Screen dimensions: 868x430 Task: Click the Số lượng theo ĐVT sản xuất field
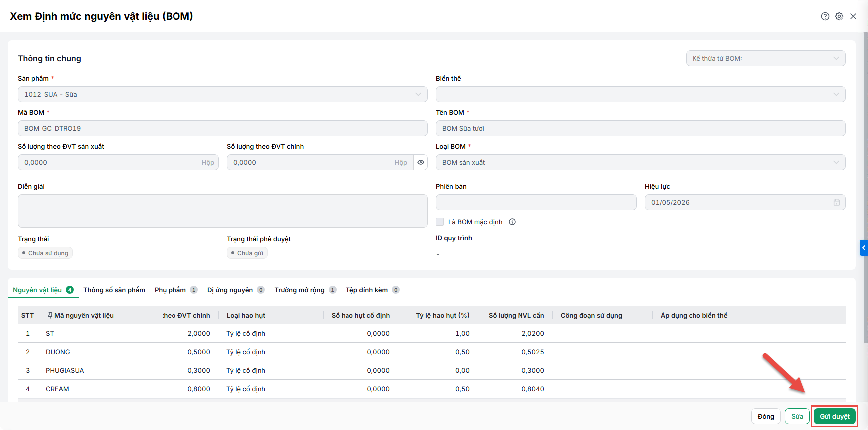[118, 162]
